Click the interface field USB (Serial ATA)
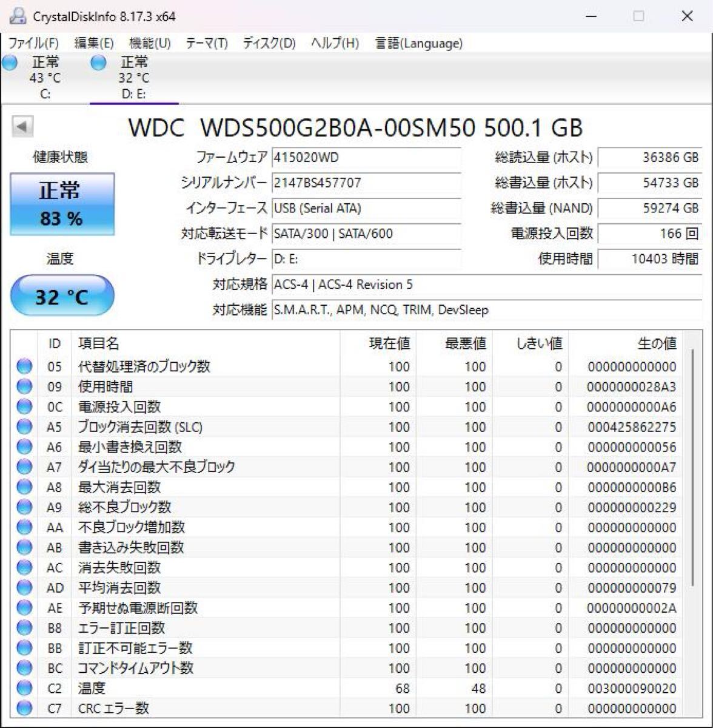 tap(366, 208)
